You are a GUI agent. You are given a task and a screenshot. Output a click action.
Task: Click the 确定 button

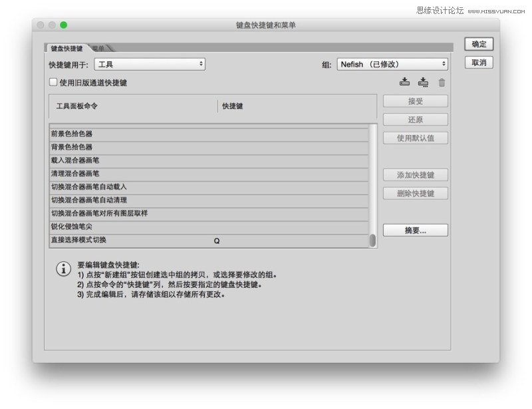pos(478,45)
